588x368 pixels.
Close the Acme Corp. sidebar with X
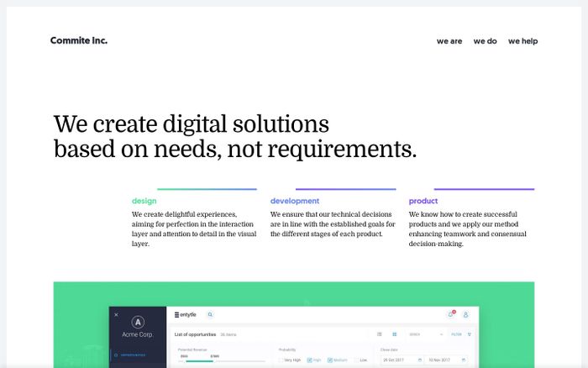[116, 315]
